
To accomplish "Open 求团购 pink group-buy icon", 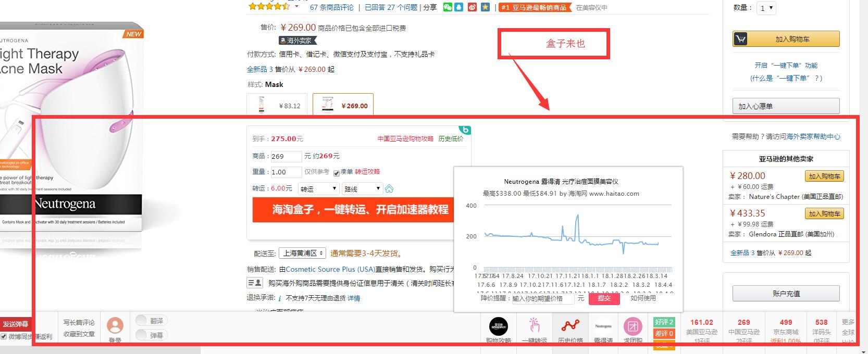I will coord(633,326).
